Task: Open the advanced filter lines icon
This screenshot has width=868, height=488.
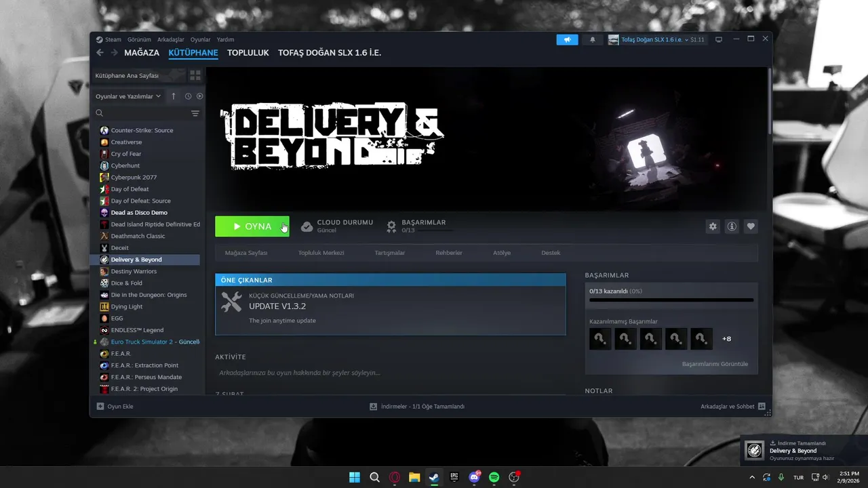Action: point(195,113)
